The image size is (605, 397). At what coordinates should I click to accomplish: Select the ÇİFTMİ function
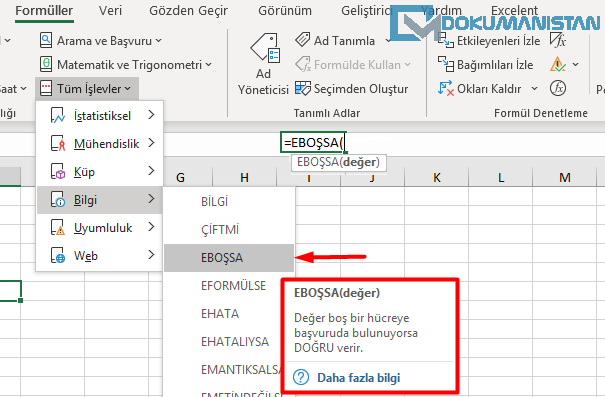click(229, 230)
